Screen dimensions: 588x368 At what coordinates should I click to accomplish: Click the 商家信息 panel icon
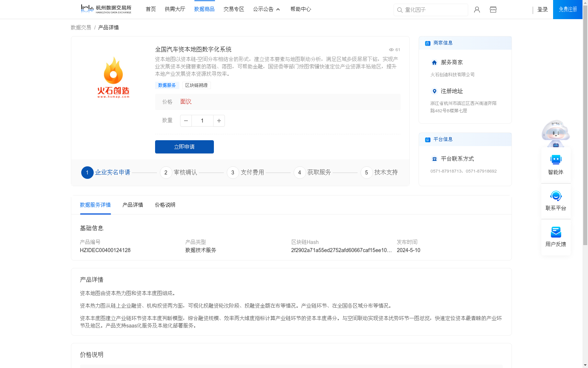click(428, 43)
